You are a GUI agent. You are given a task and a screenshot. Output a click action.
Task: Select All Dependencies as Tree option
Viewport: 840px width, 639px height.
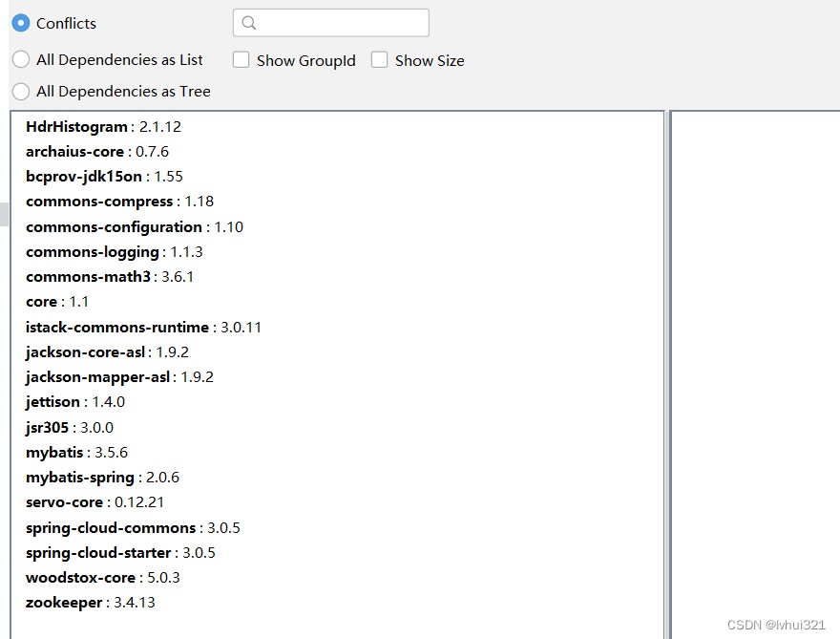(x=21, y=91)
